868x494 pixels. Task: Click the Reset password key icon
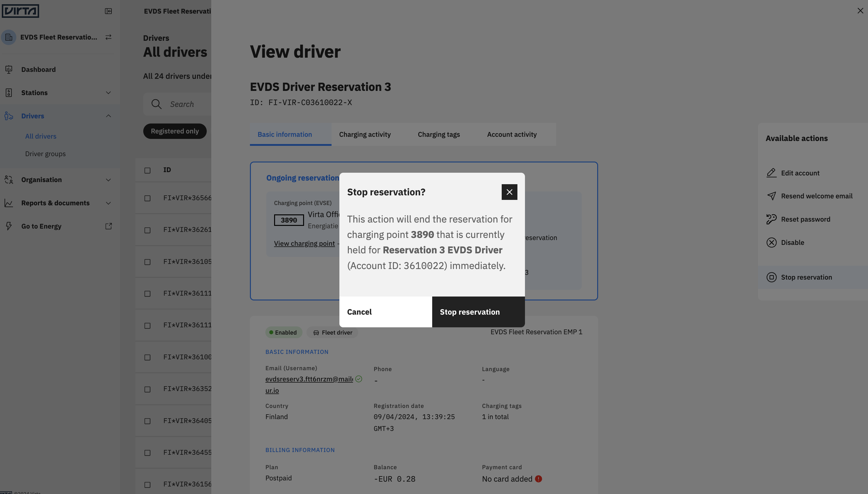pyautogui.click(x=772, y=219)
